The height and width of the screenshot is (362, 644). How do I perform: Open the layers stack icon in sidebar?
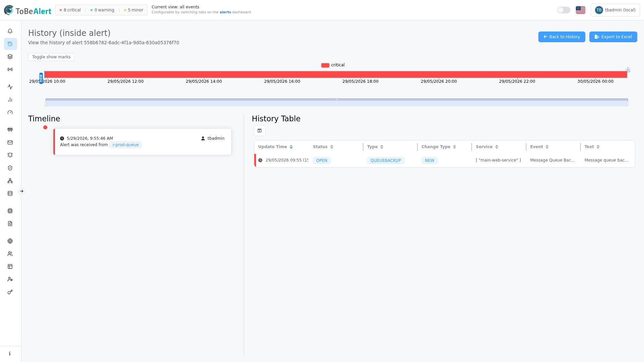point(10,57)
